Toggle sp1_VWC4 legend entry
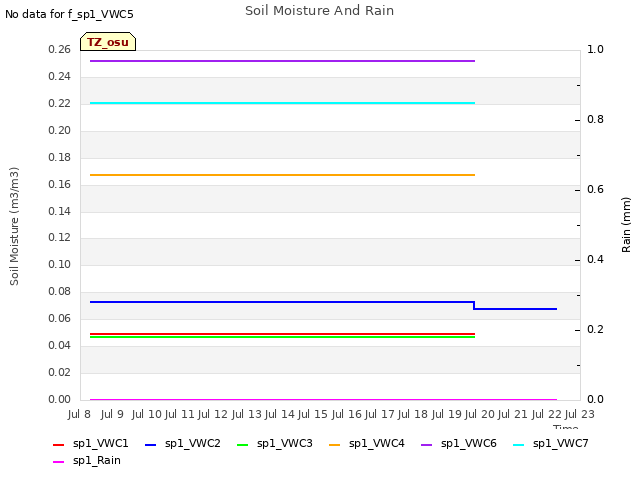640x480 pixels. click(x=367, y=444)
